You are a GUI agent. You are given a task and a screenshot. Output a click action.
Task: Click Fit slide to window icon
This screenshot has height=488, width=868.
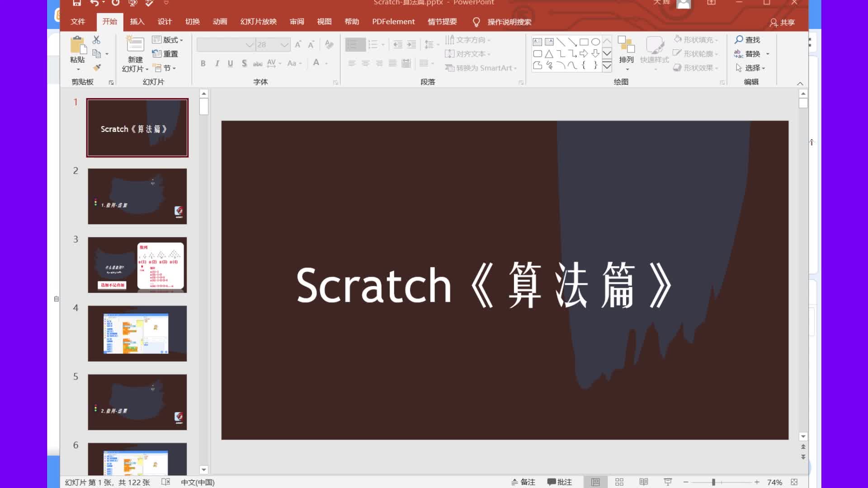coord(794,482)
